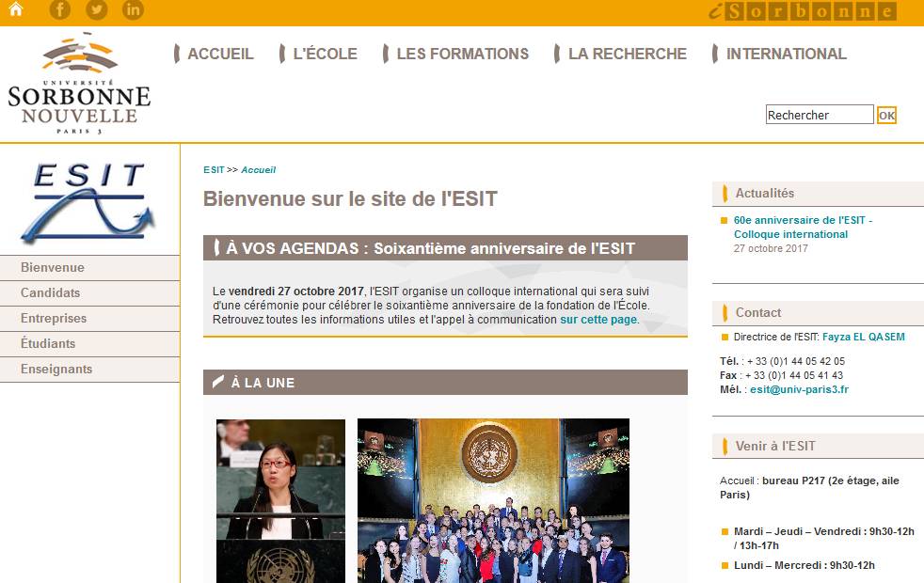Image resolution: width=924 pixels, height=583 pixels.
Task: Click the OK search button
Action: point(886,116)
